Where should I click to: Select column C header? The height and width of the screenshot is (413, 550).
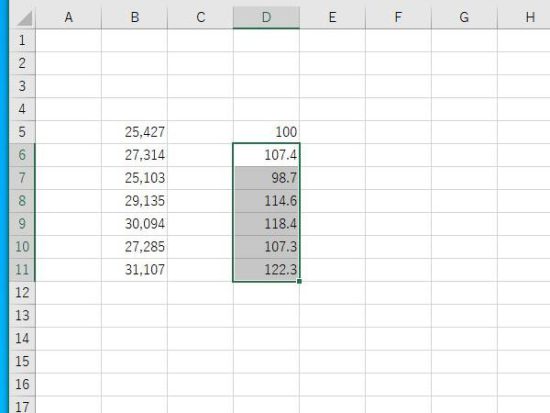point(200,17)
